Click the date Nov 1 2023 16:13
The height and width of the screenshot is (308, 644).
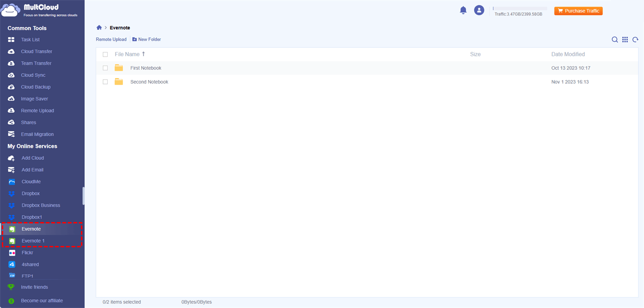[570, 82]
